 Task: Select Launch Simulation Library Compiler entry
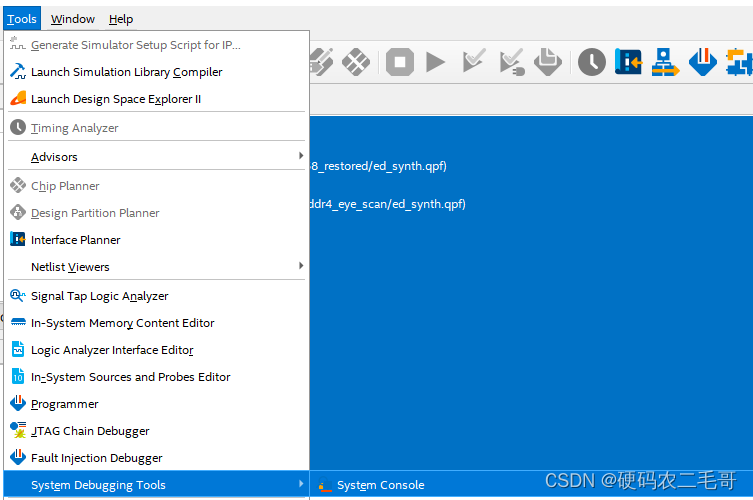126,72
